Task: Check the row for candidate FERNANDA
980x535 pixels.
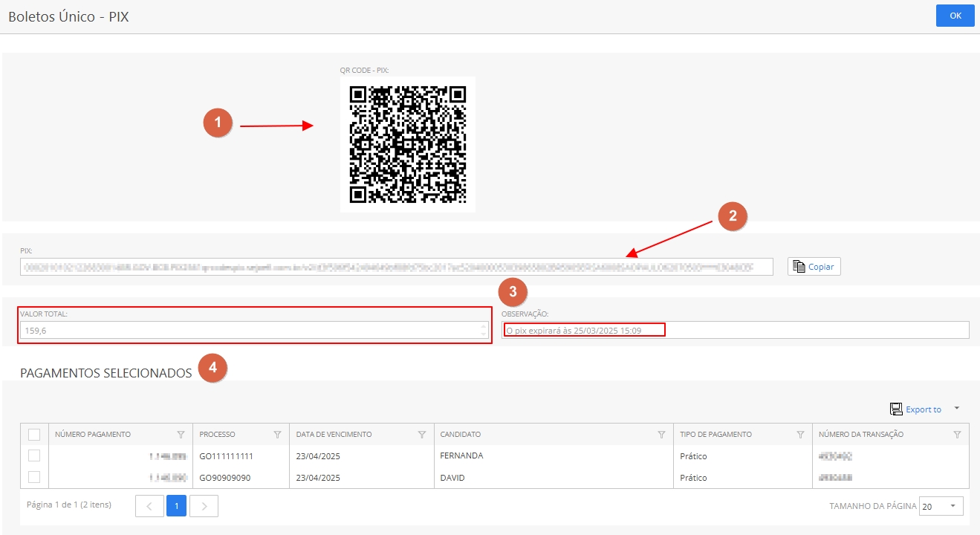Action: click(34, 455)
